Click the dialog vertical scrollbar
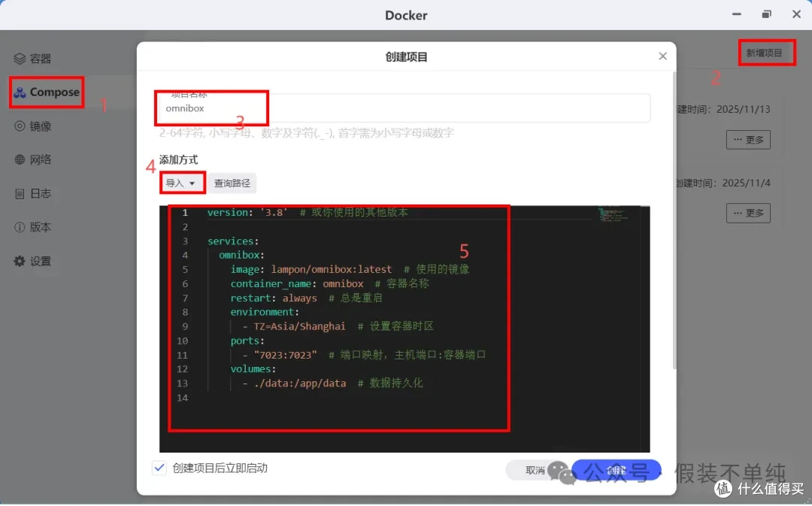 pyautogui.click(x=674, y=220)
